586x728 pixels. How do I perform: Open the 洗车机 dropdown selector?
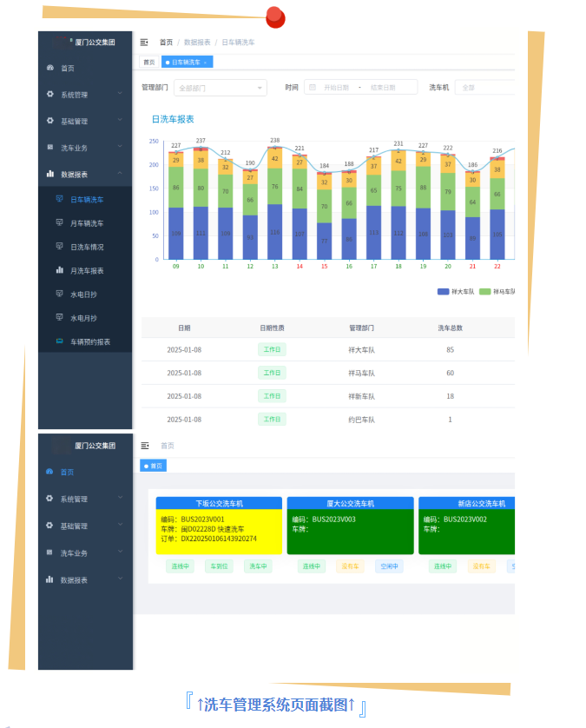pos(484,88)
